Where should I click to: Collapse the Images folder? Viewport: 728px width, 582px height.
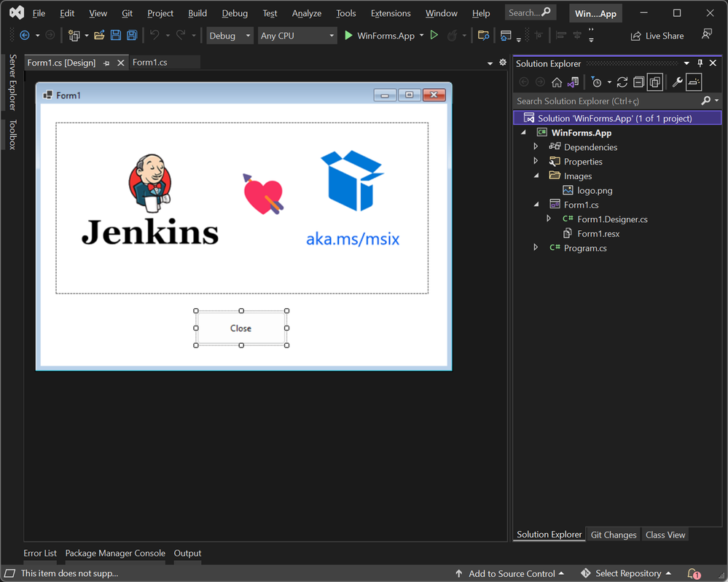point(537,176)
